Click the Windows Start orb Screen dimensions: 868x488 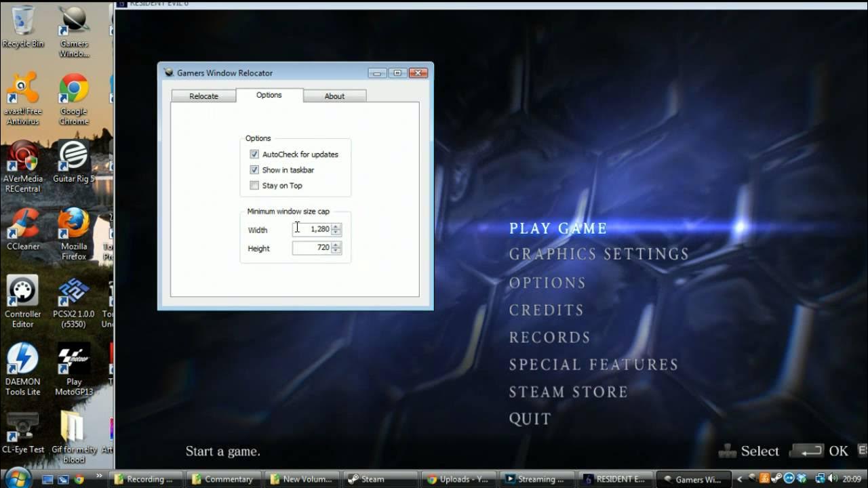(x=17, y=477)
